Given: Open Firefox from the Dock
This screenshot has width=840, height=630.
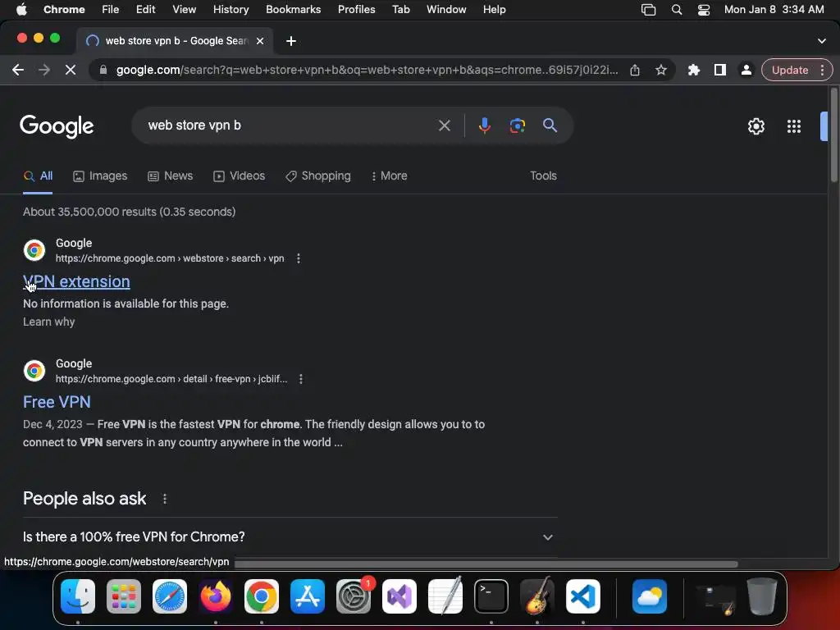Looking at the screenshot, I should 216,596.
